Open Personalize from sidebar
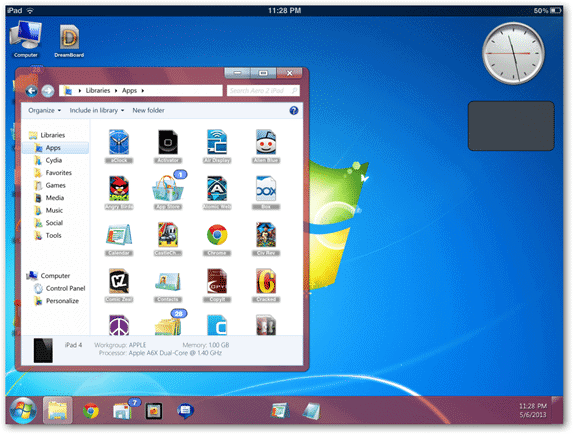Viewport: 573px width, 434px height. (56, 301)
